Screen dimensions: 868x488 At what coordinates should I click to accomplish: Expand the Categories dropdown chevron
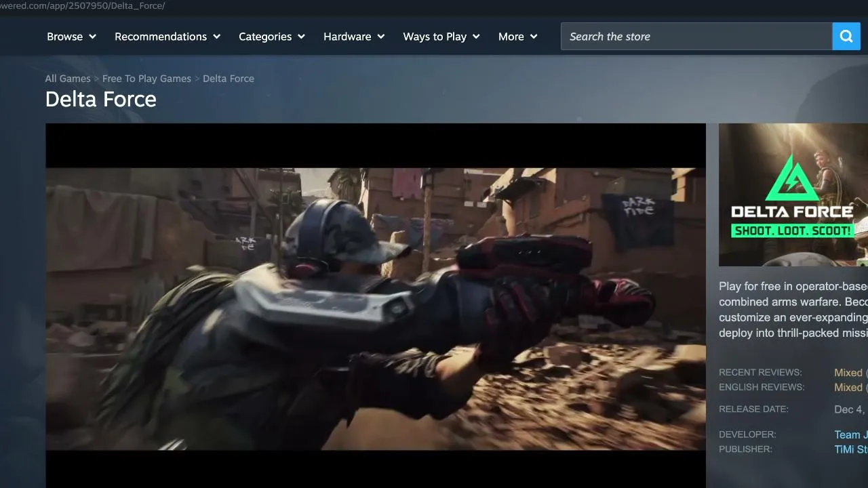point(301,37)
